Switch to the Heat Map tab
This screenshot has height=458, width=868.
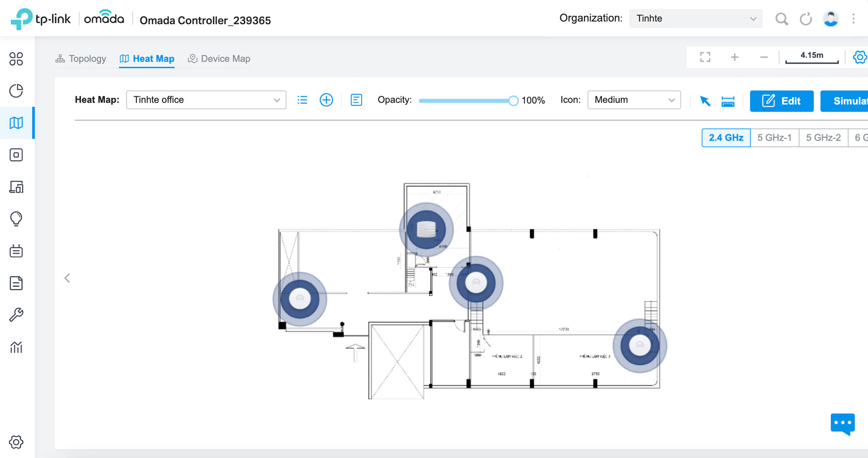click(x=147, y=59)
